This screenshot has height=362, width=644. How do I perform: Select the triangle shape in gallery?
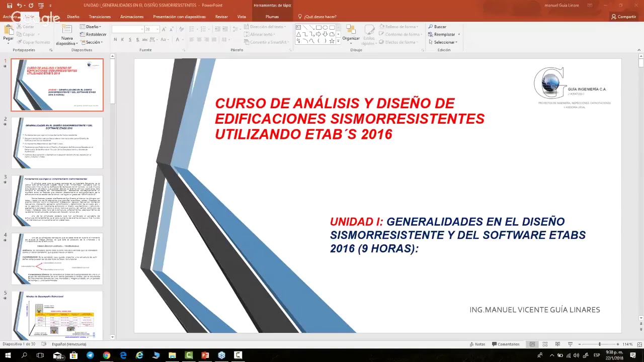(298, 34)
